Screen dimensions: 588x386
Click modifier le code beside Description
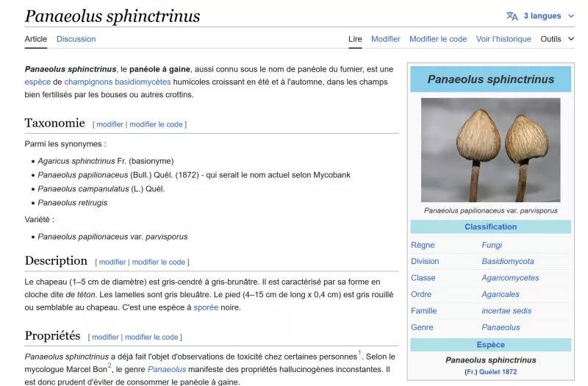coord(158,262)
